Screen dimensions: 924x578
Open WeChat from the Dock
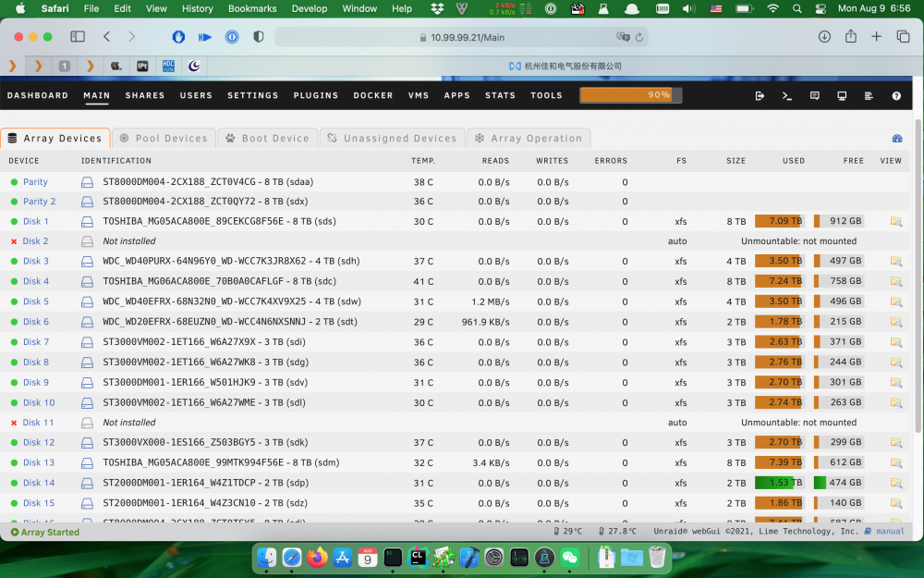(x=570, y=557)
